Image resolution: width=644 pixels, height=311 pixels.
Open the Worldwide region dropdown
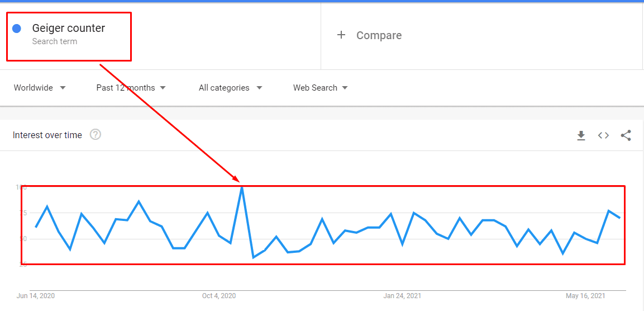pyautogui.click(x=40, y=88)
